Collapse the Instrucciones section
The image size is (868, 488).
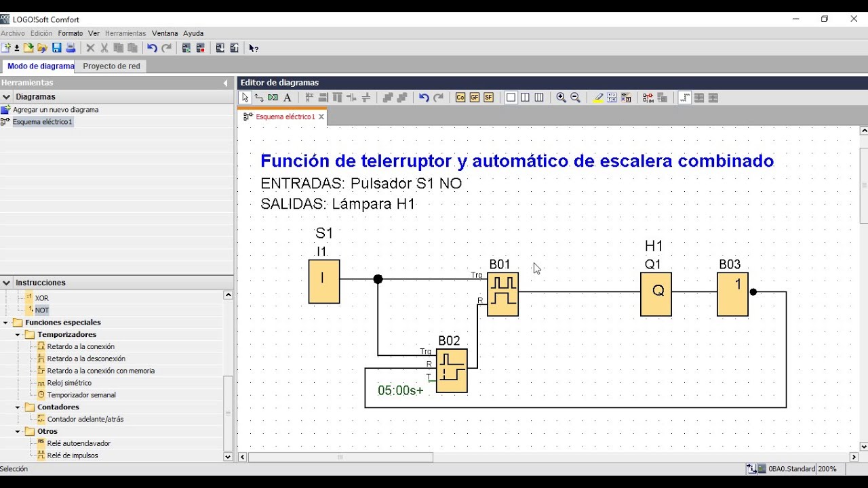click(6, 283)
